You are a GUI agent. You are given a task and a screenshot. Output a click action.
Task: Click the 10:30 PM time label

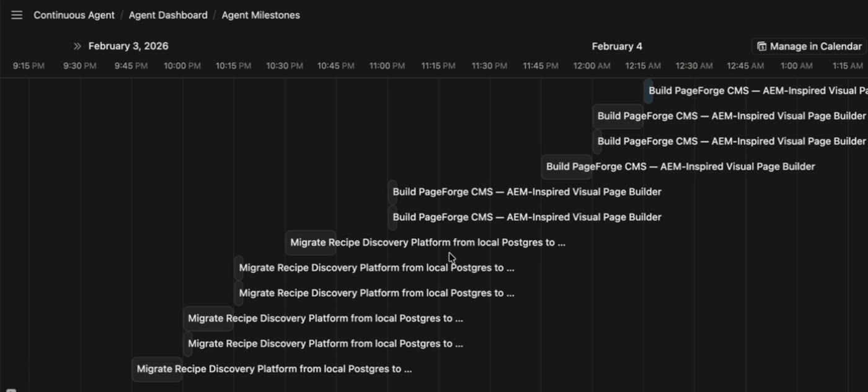coord(285,66)
